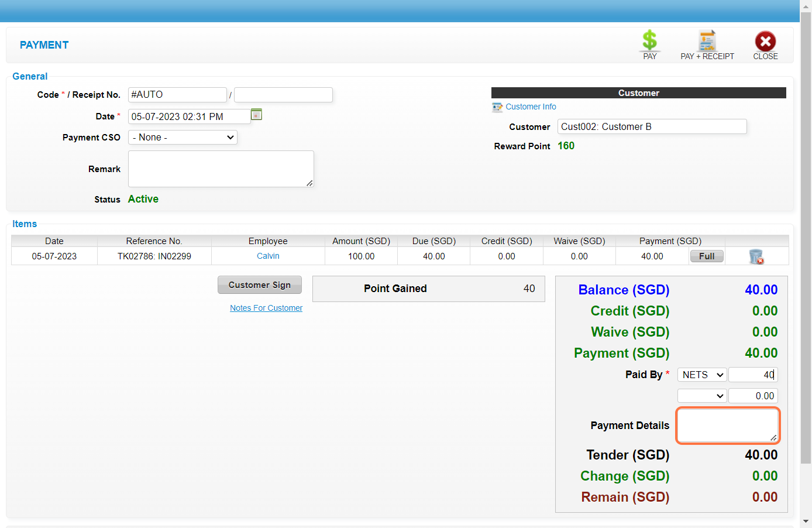Click the Amount cell 100.00
Viewport: 812px width, 528px height.
click(361, 256)
